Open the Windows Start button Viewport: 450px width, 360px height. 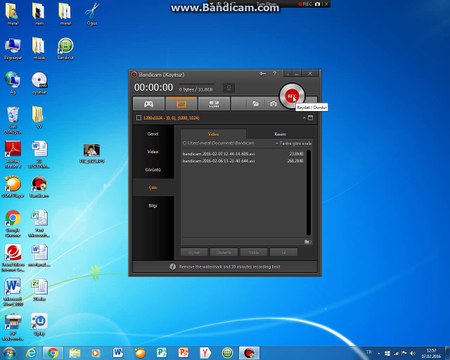(9, 353)
